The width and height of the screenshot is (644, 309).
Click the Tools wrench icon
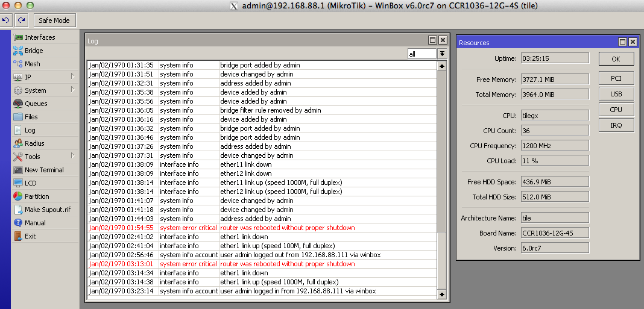click(x=18, y=157)
